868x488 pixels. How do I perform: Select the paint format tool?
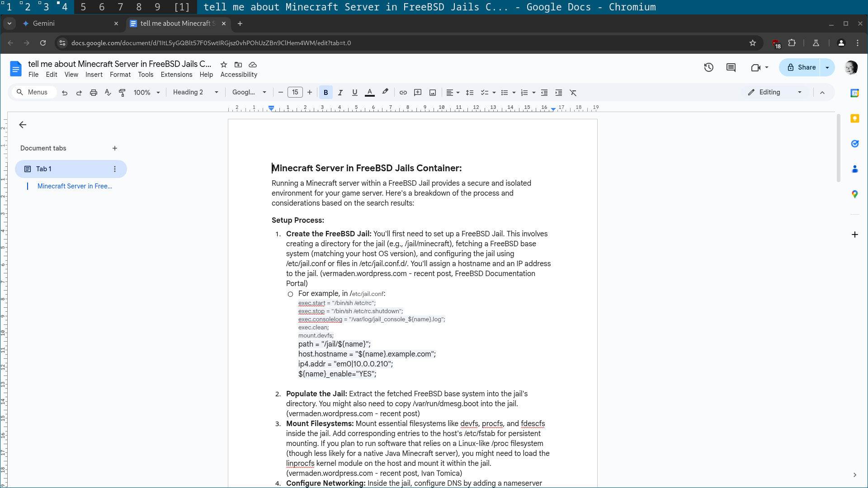(x=122, y=92)
